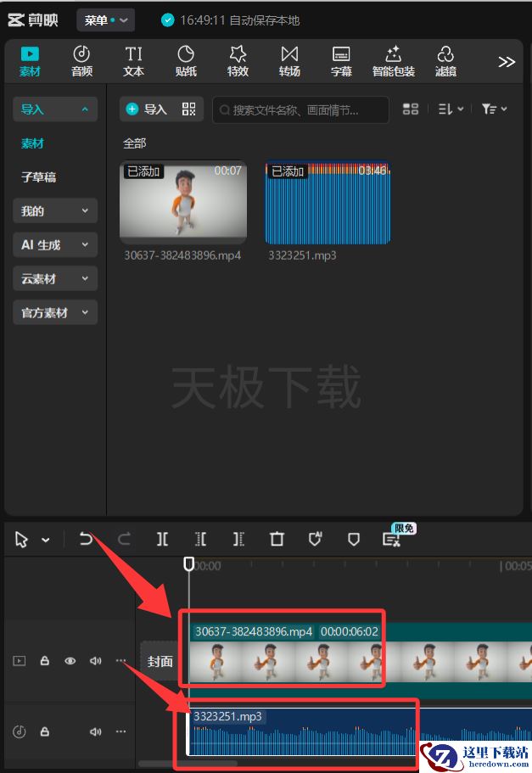Undo the last action

point(86,539)
